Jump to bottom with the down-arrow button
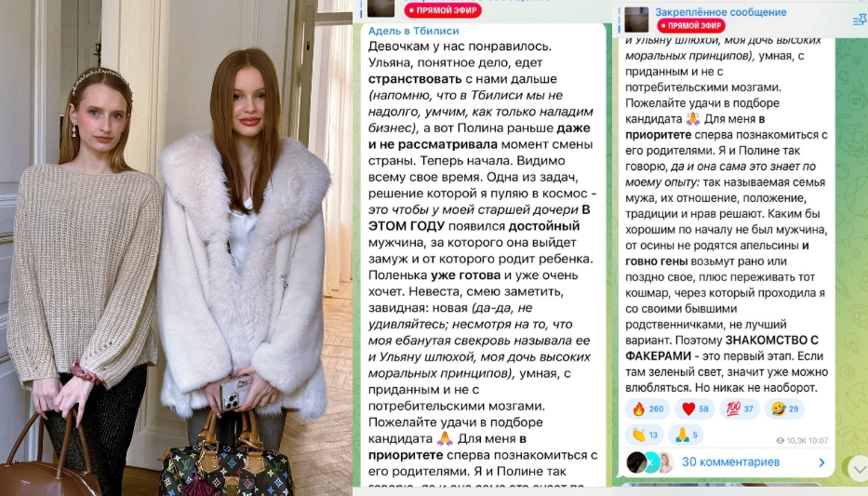Image resolution: width=868 pixels, height=496 pixels. tap(857, 468)
